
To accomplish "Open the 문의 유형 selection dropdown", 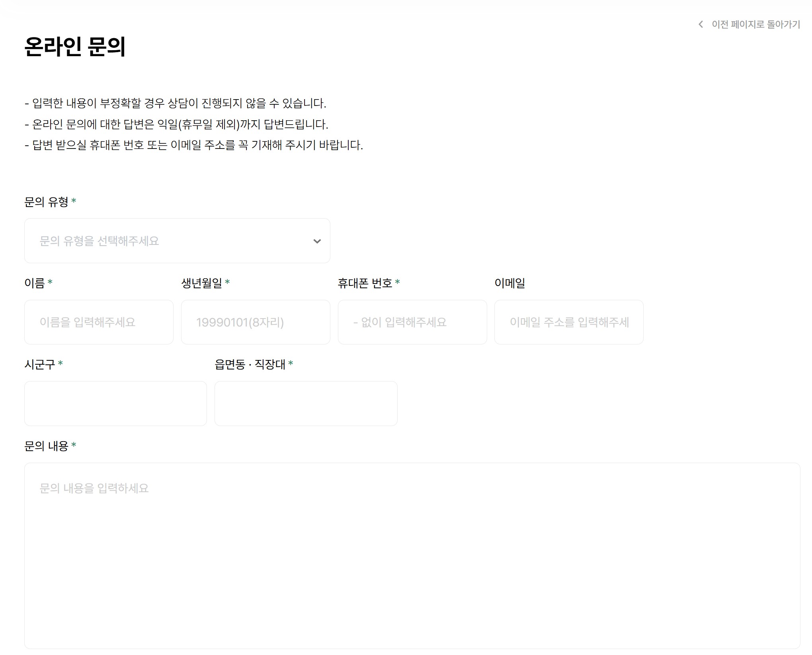I will (177, 241).
